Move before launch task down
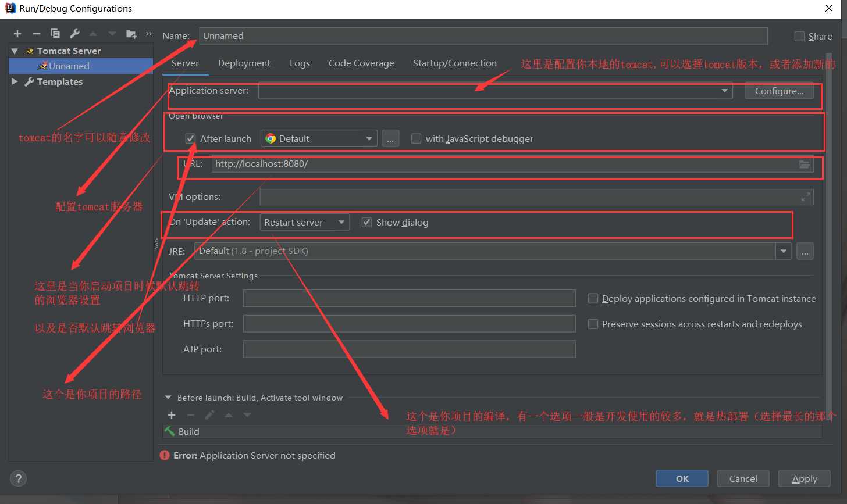This screenshot has width=847, height=504. coord(247,415)
